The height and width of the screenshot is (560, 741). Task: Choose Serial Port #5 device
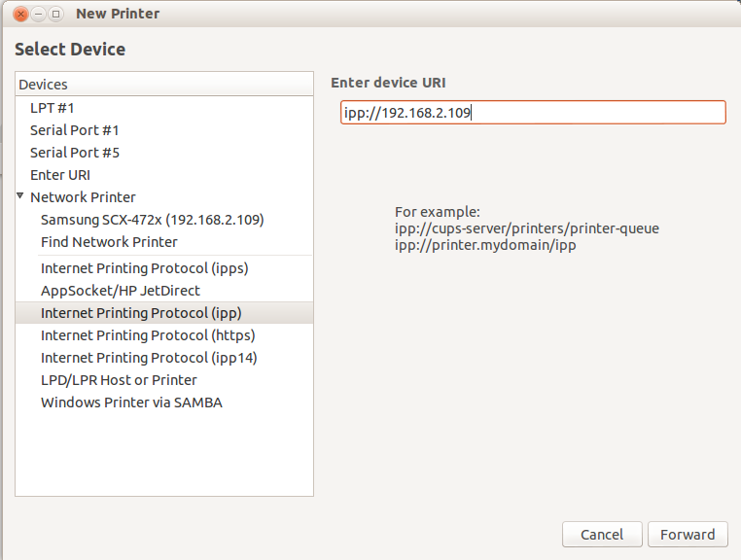[75, 153]
